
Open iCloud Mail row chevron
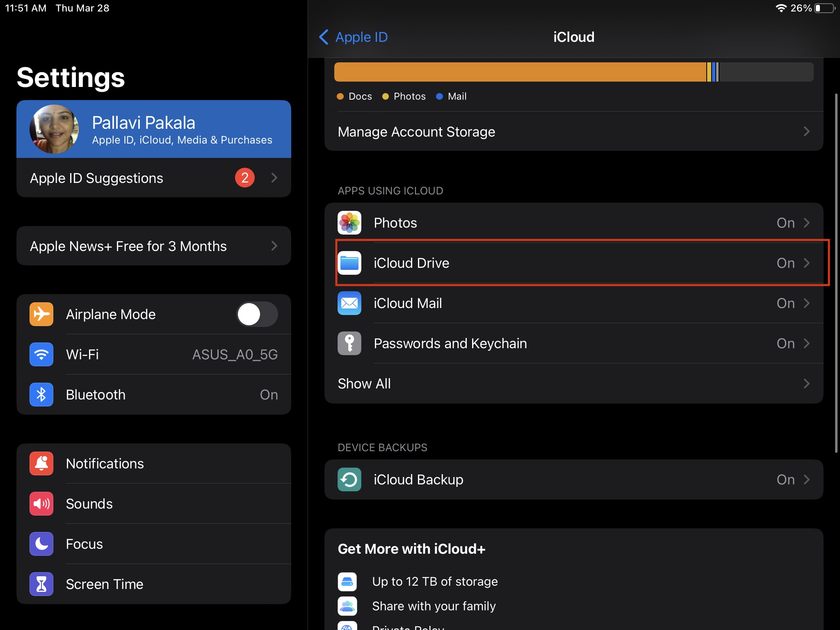[806, 303]
